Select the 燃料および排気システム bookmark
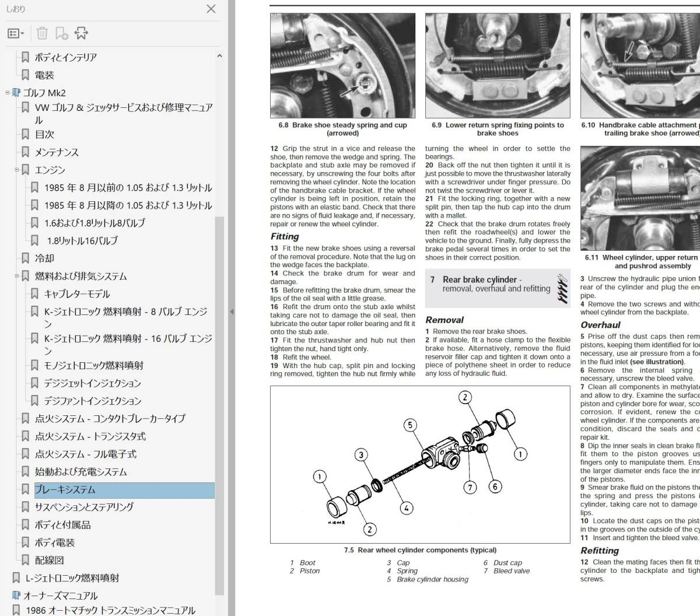The image size is (700, 616). [80, 276]
